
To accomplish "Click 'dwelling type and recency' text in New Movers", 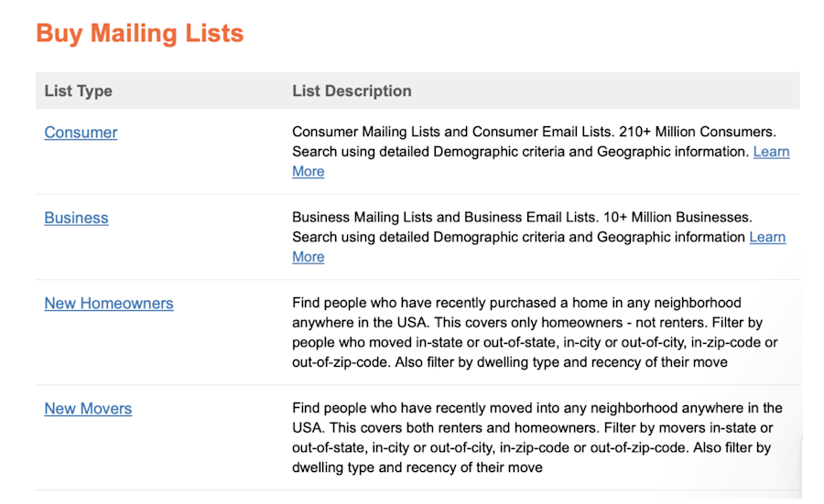I will 374,467.
